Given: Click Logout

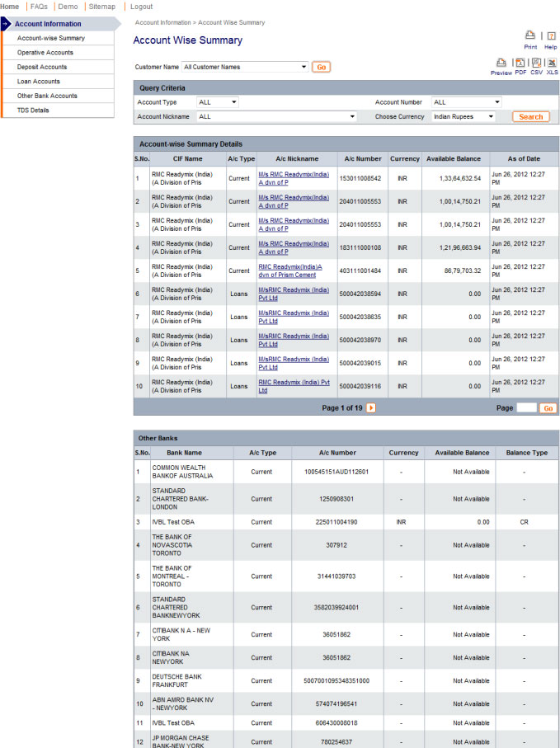Looking at the screenshot, I should coord(141,7).
